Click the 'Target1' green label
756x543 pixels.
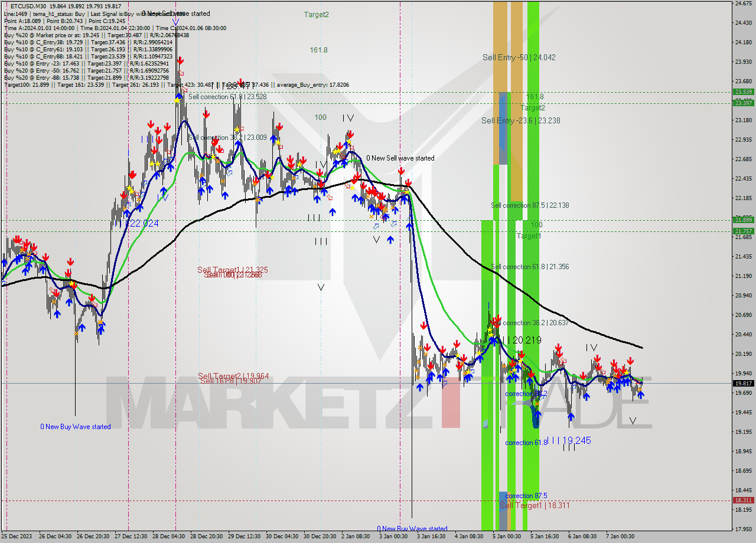(x=529, y=235)
